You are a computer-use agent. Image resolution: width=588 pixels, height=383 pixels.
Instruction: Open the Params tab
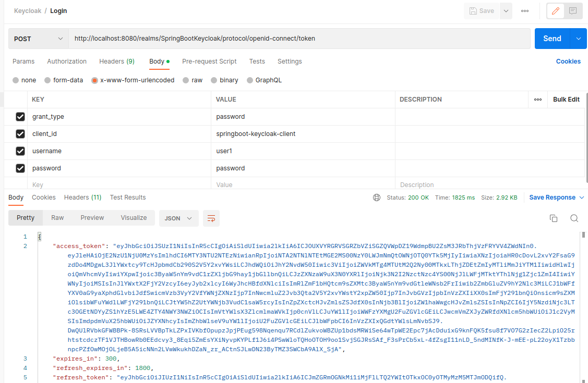pyautogui.click(x=23, y=61)
